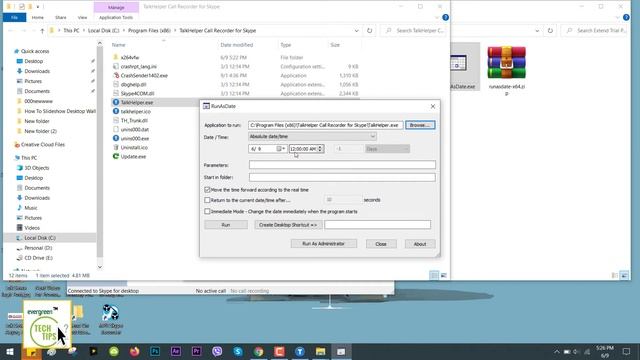Open the date picker calendar dropdown
Screen dimensions: 640x360
281,149
